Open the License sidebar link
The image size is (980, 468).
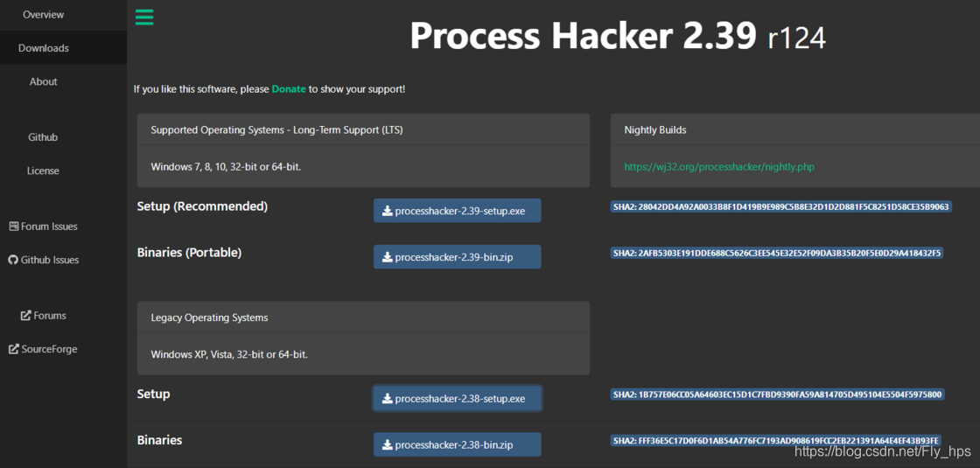pos(43,171)
